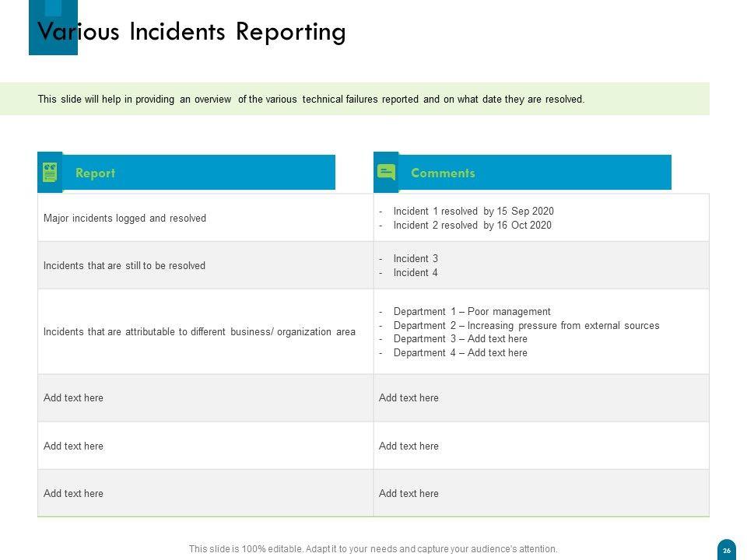
Task: Select the Incident 3 bullet
Action: tap(416, 259)
